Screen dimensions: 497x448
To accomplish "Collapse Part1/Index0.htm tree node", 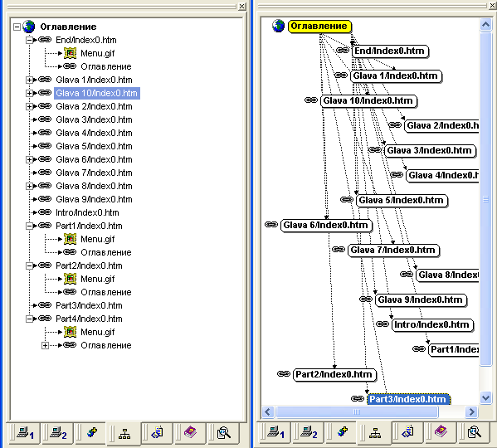I will 29,226.
